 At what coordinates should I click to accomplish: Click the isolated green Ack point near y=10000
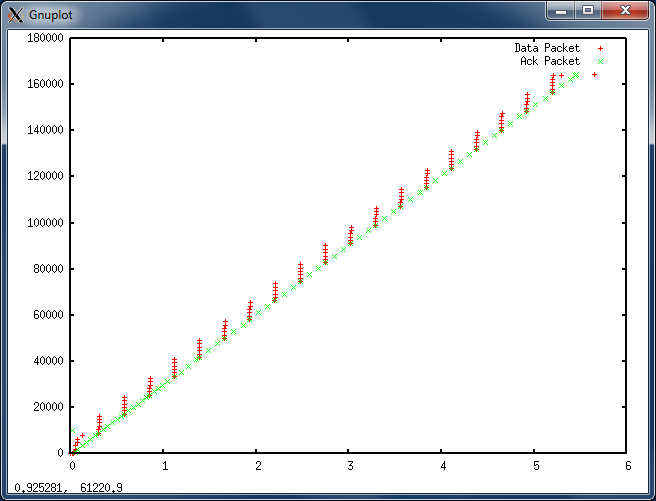(72, 430)
